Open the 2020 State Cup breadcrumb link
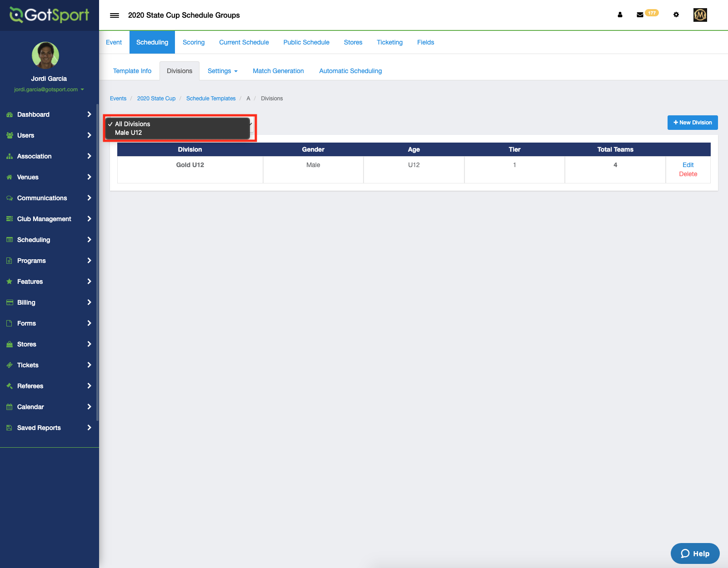Screen dimensions: 728x568 (x=156, y=98)
